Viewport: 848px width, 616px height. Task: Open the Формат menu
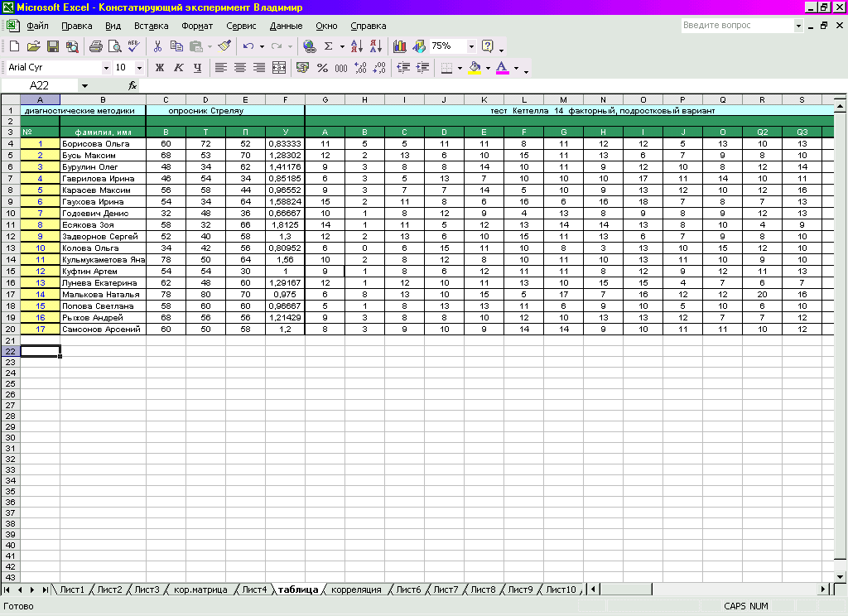coord(197,26)
